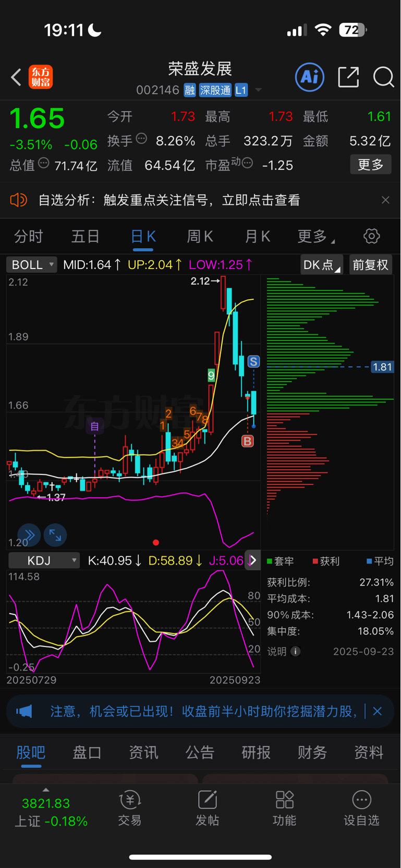This screenshot has width=401, height=868.
Task: Expand the stock title dropdown arrow
Action: pos(258,91)
